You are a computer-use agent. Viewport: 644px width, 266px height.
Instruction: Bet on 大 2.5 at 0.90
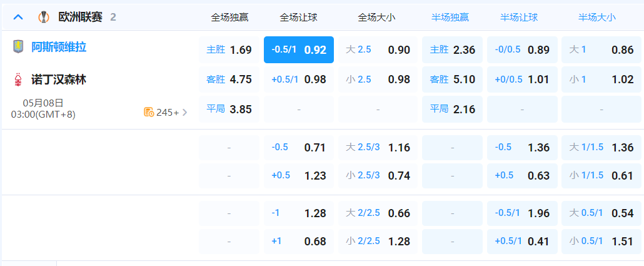click(x=378, y=49)
